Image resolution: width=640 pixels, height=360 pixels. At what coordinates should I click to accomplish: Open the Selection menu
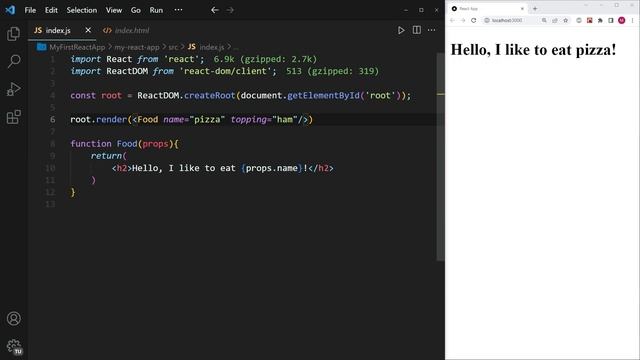82,10
